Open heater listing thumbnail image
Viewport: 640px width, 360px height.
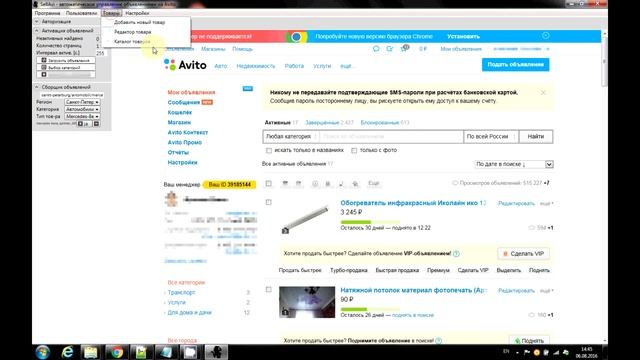point(306,218)
